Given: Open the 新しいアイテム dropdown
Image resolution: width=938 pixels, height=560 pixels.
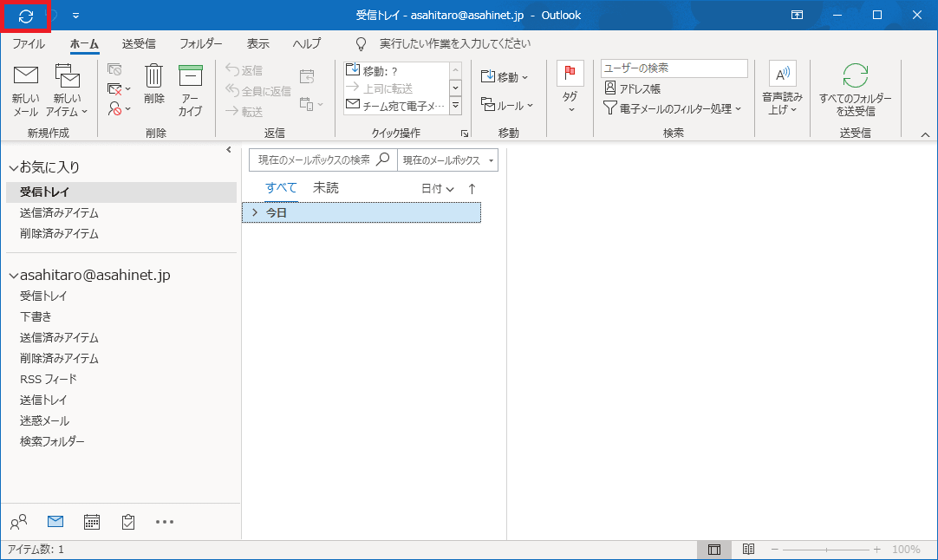Looking at the screenshot, I should click(x=67, y=91).
